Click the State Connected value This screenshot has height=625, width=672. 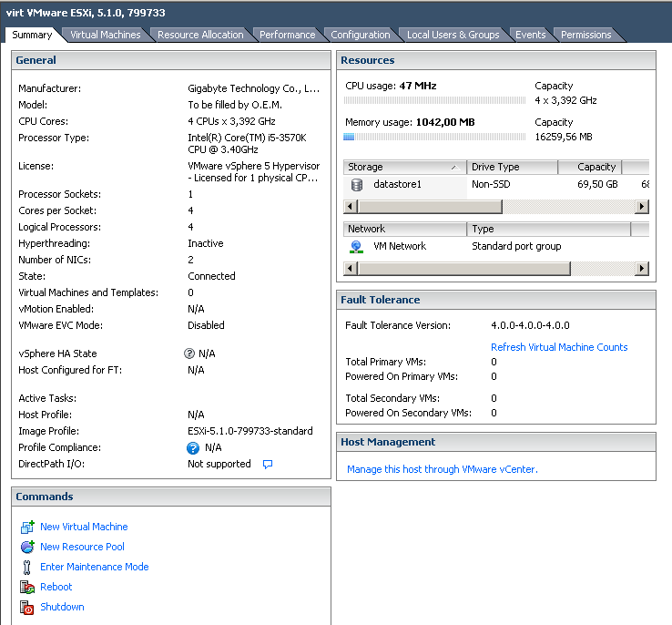pyautogui.click(x=211, y=276)
